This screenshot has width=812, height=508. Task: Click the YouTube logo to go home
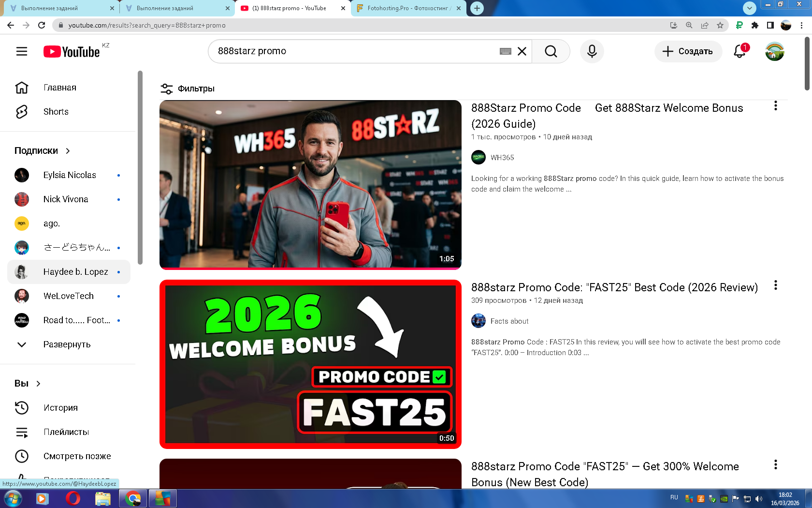pyautogui.click(x=72, y=52)
